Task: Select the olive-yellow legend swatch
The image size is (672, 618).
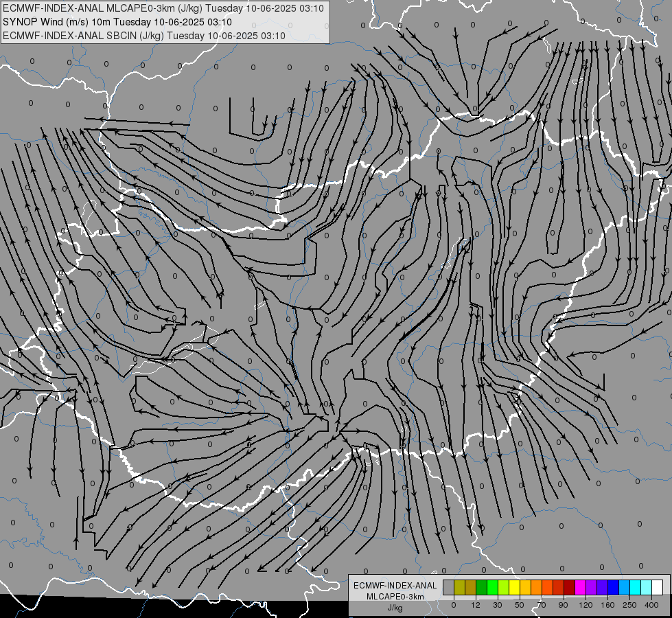Action: pos(459,588)
